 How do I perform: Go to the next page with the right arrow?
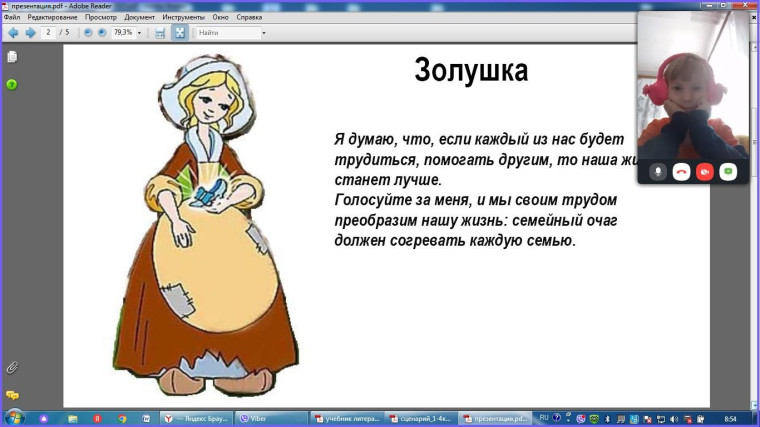(x=31, y=33)
